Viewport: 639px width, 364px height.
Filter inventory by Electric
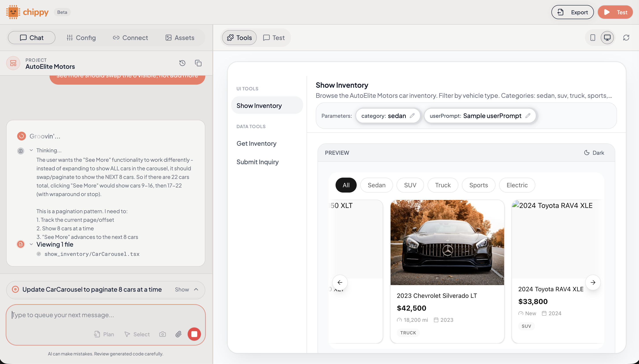pos(517,185)
